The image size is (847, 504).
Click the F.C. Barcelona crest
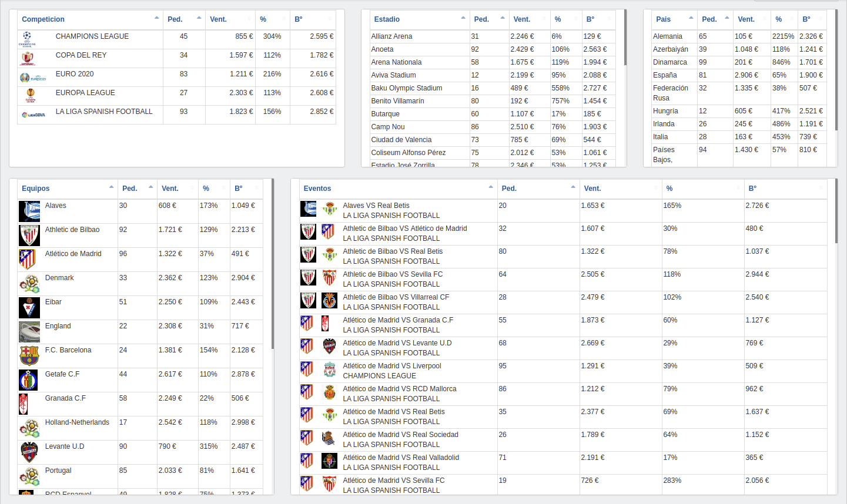29,356
